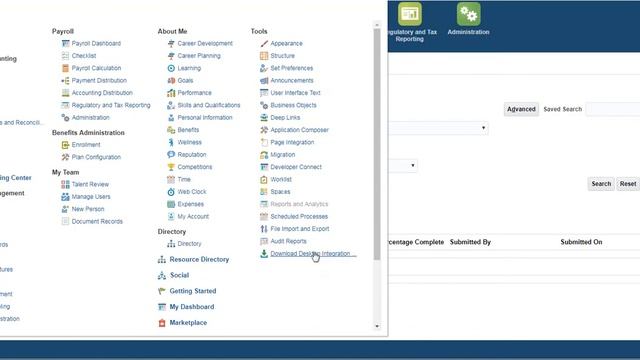This screenshot has height=360, width=640.
Task: Open Regulatory and Tax Reporting menu link
Action: (111, 105)
